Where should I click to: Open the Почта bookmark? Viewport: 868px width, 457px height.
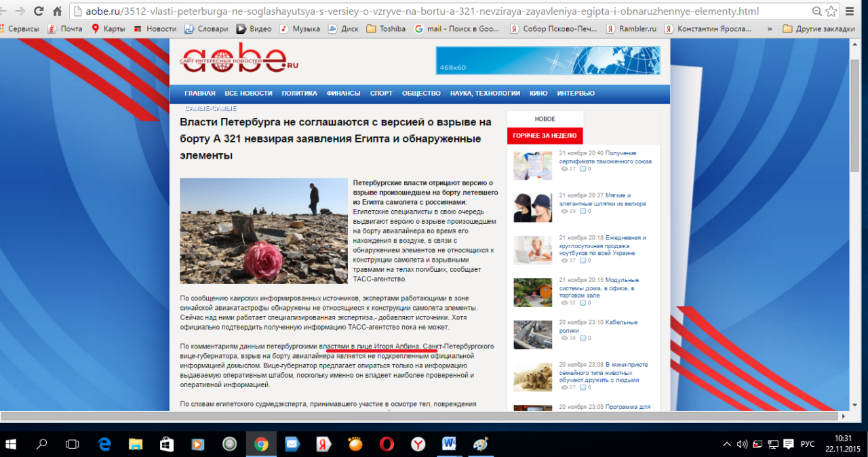(x=65, y=28)
